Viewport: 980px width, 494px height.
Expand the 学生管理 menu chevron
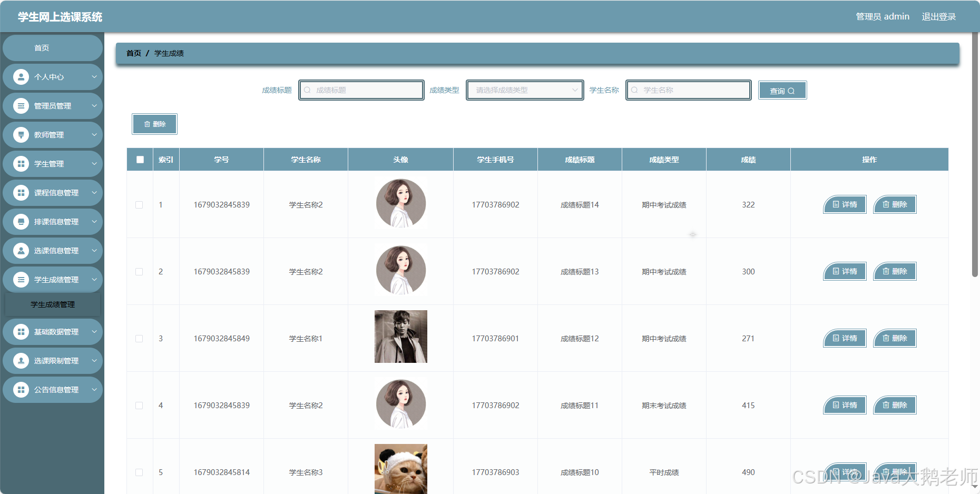point(94,164)
